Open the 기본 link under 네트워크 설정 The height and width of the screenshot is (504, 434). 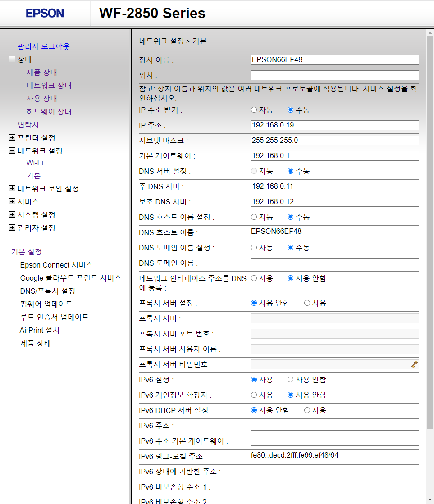[x=33, y=176]
